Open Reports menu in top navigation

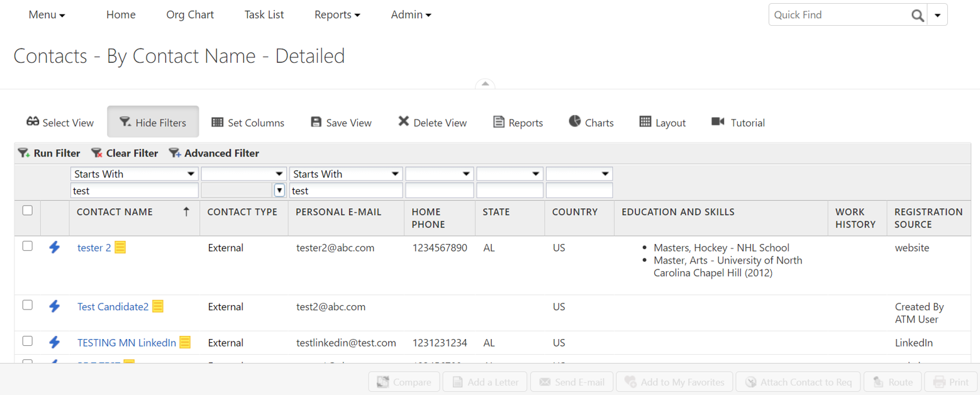(x=337, y=14)
